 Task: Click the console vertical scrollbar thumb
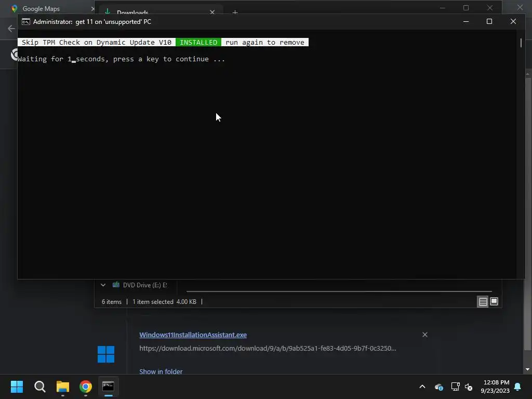pos(521,43)
